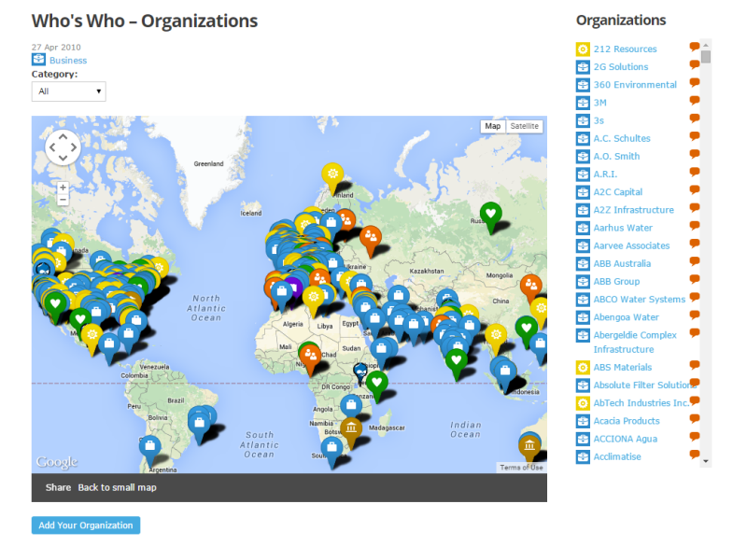Click the list scrollbar up arrow
Image resolution: width=747 pixels, height=560 pixels.
[706, 45]
